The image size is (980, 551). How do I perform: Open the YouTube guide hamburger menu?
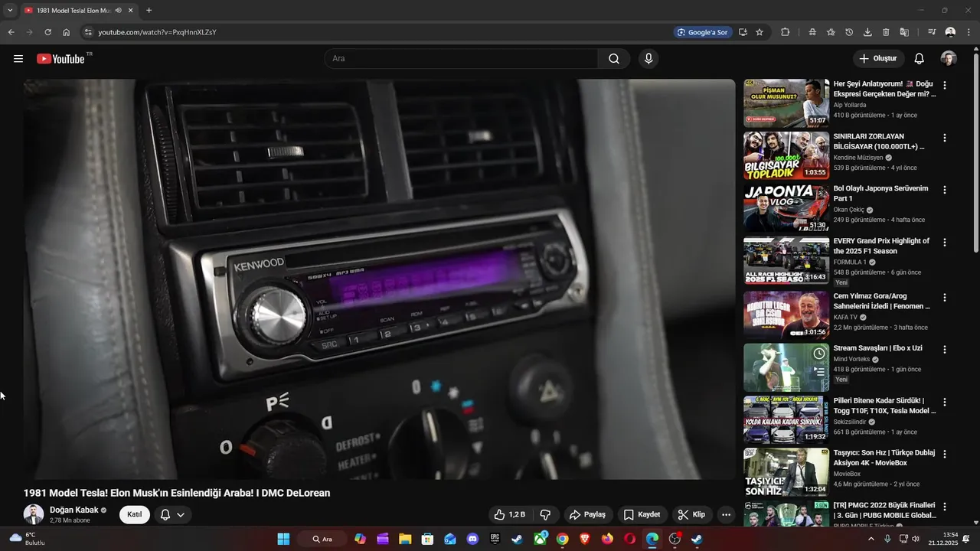18,59
